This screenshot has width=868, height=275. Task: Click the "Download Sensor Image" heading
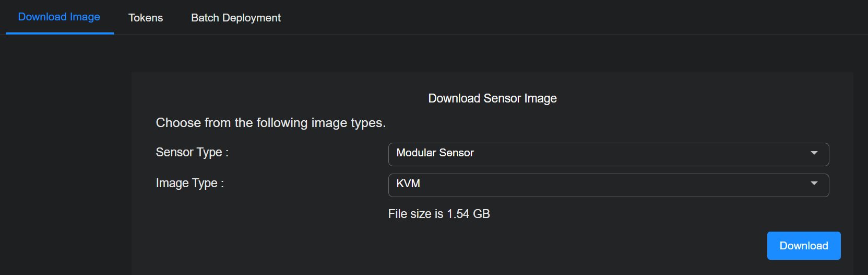[492, 98]
